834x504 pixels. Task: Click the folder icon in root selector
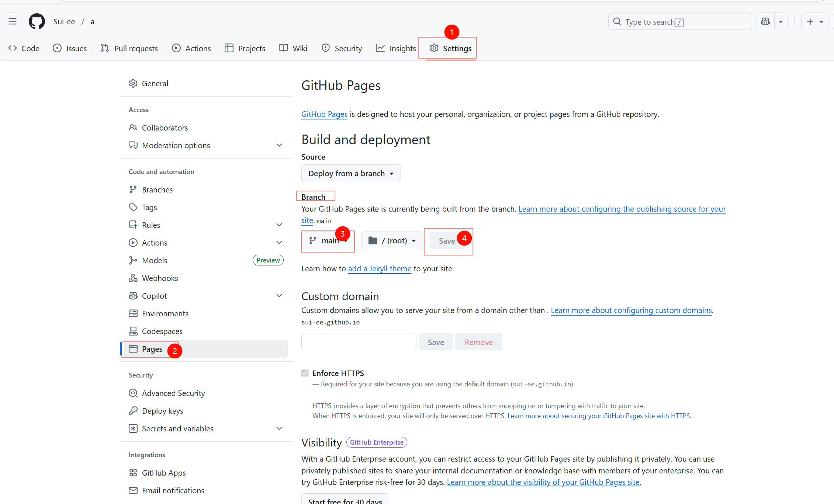click(373, 240)
